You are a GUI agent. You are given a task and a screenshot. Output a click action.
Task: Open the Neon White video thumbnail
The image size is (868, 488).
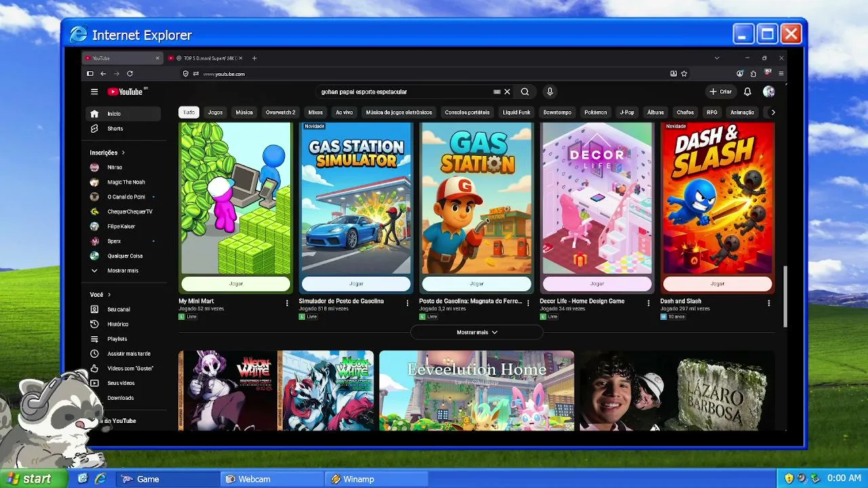[276, 390]
